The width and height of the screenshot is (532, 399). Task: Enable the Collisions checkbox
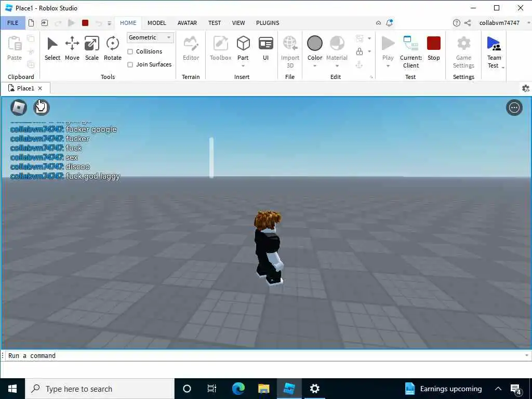[x=130, y=51]
